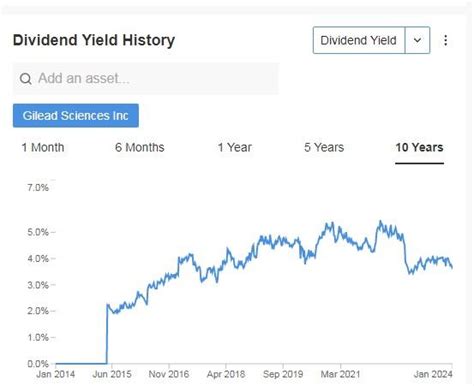Image resolution: width=474 pixels, height=386 pixels.
Task: Select the 6 Months range
Action: pyautogui.click(x=140, y=147)
